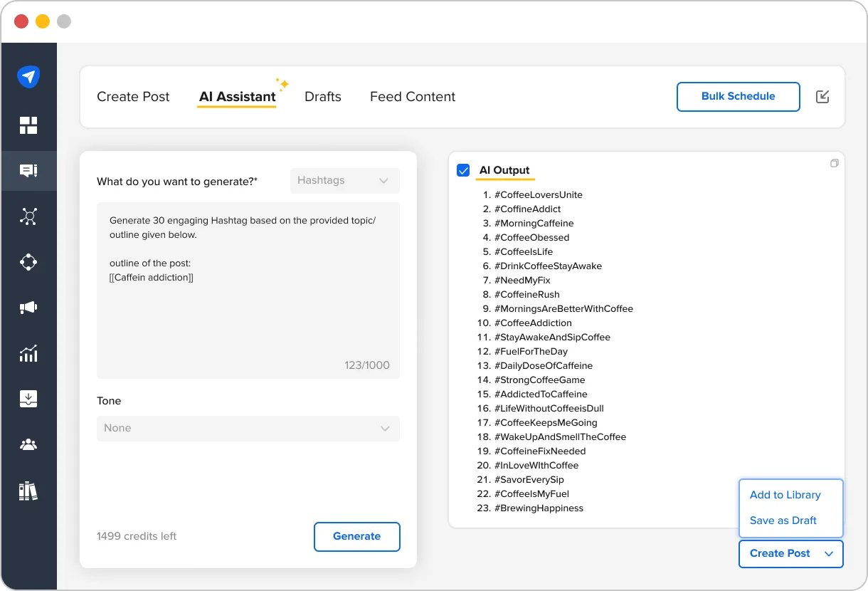The width and height of the screenshot is (868, 591).
Task: Click hashtag #CoffeineRush
Action: 527,295
